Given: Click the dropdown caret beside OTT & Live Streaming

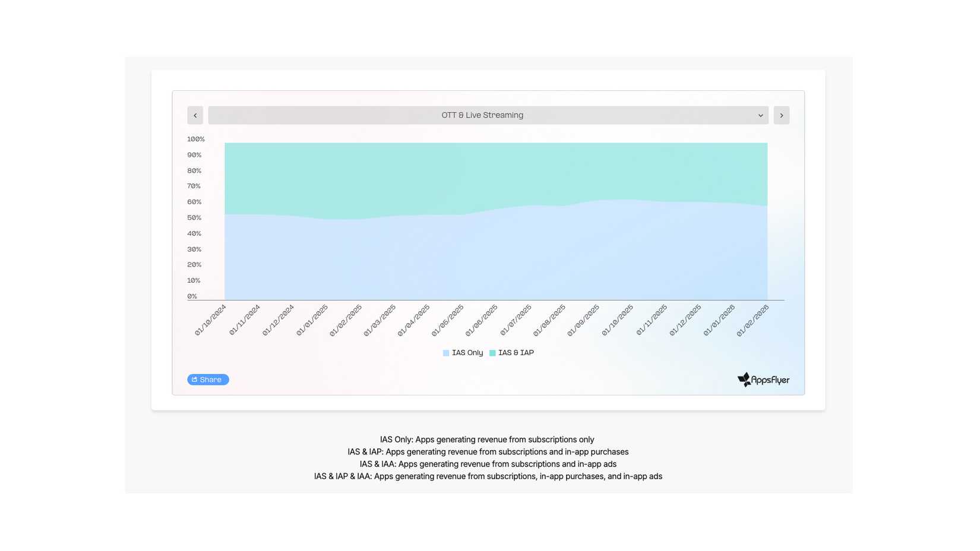Looking at the screenshot, I should pos(761,115).
